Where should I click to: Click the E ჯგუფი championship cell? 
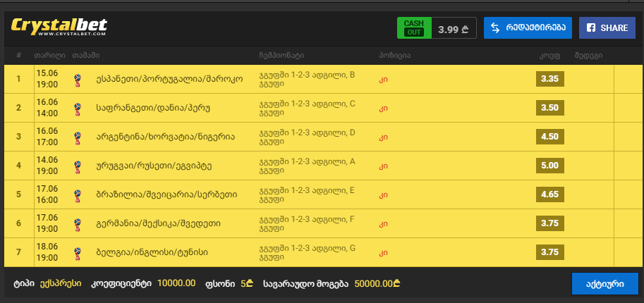[307, 194]
